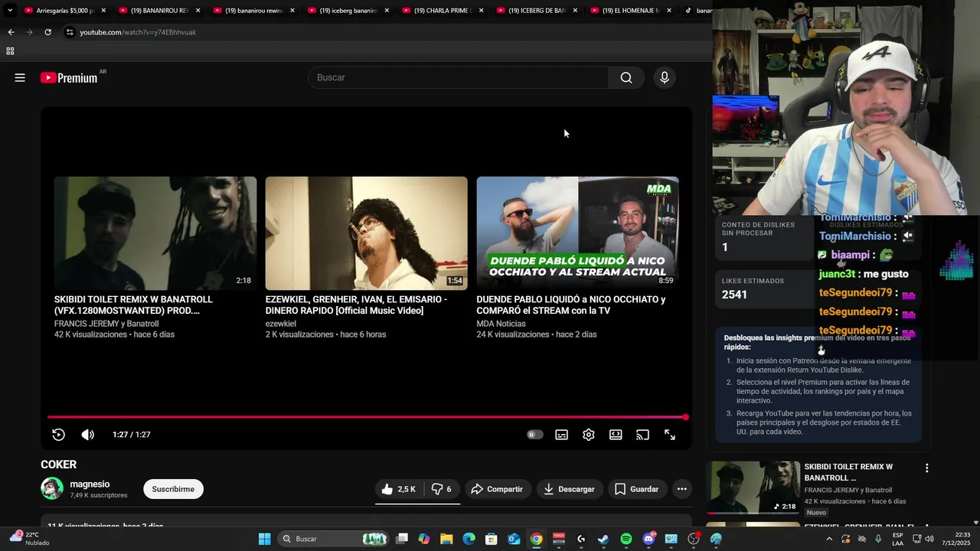
Task: Dislike the COKER video
Action: (x=441, y=489)
